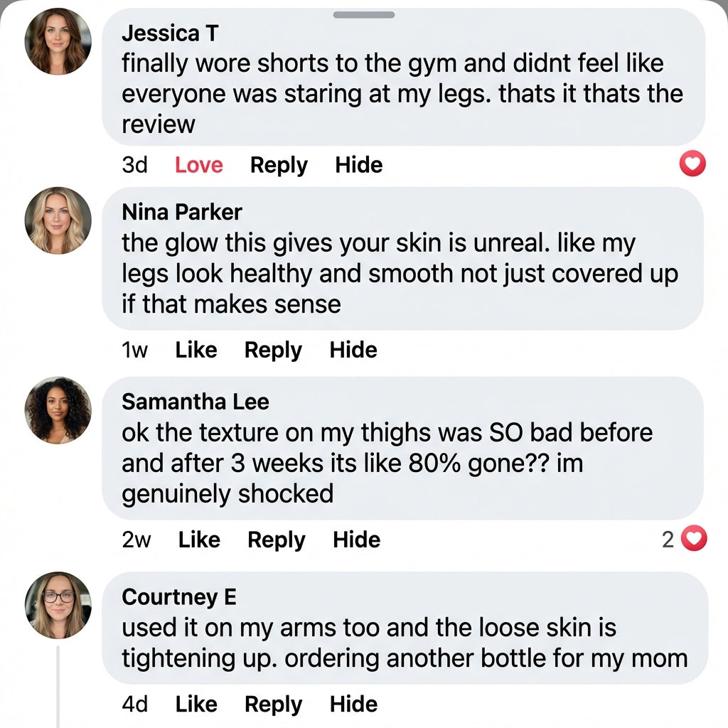Like Courtney E's comment

(196, 704)
